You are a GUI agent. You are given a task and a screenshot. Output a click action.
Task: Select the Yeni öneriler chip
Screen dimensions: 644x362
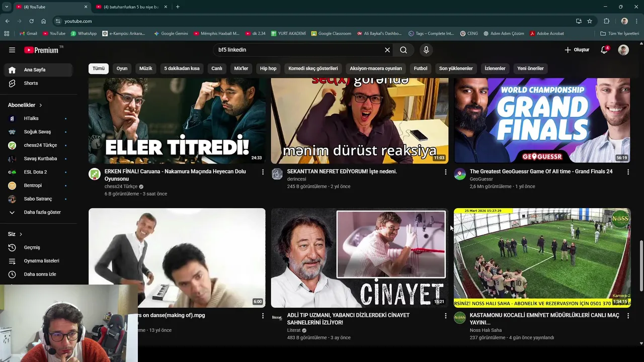click(x=530, y=68)
